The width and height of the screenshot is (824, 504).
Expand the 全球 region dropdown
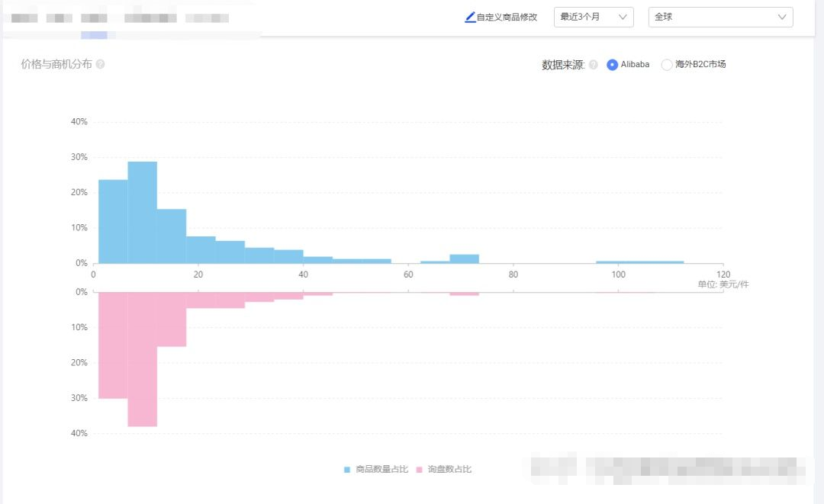[720, 17]
